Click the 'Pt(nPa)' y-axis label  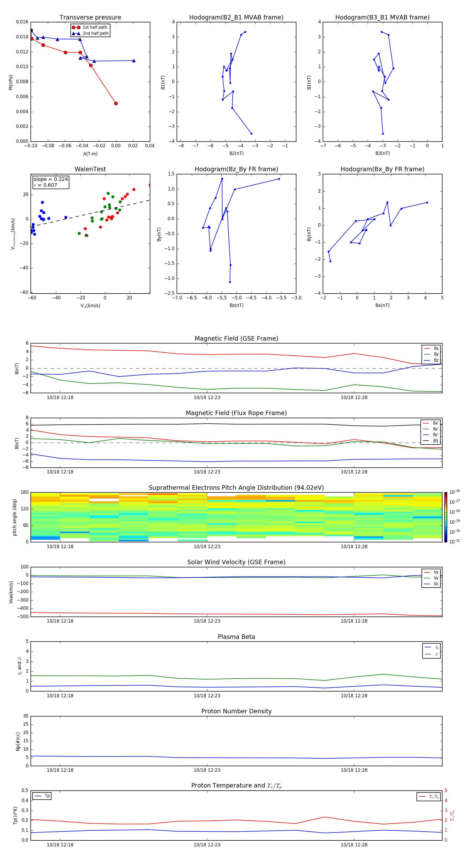11,82
